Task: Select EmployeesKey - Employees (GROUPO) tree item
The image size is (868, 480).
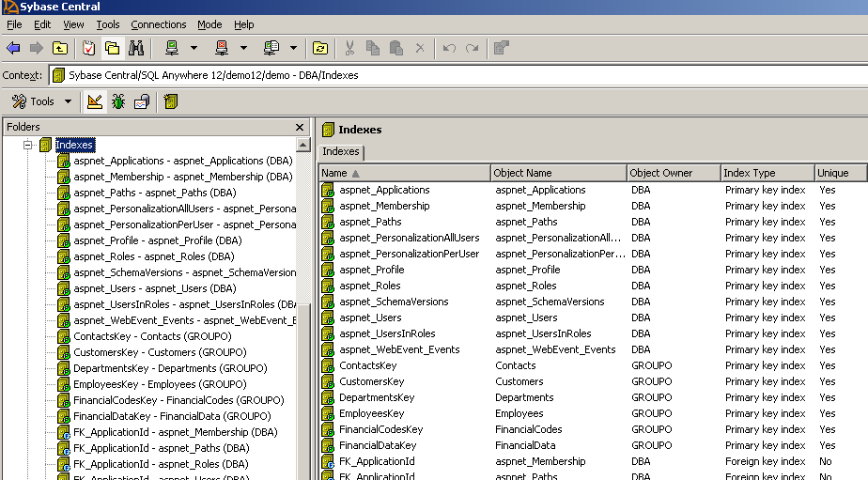Action: [160, 385]
